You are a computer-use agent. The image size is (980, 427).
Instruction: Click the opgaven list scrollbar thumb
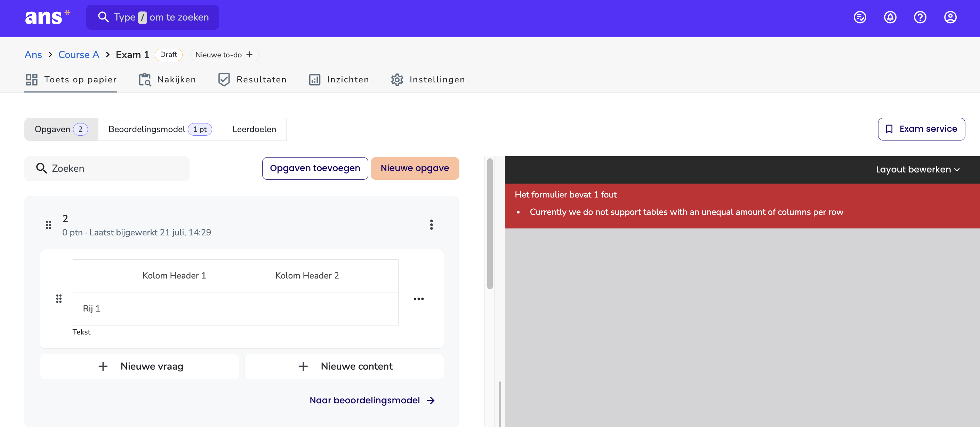(x=490, y=224)
